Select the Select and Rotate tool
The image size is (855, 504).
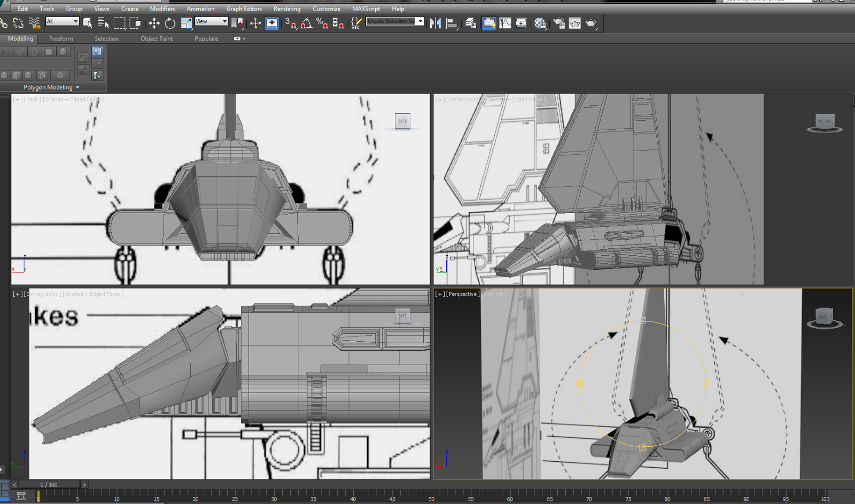click(x=169, y=23)
